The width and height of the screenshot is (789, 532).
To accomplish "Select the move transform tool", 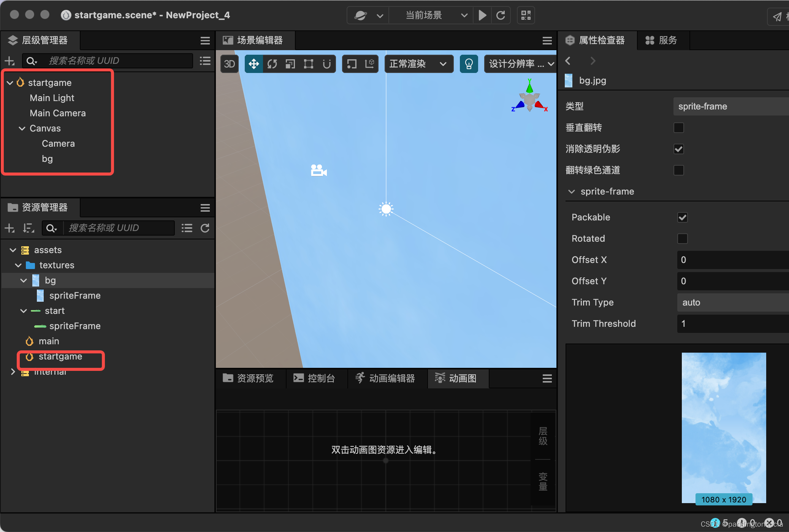I will (253, 64).
